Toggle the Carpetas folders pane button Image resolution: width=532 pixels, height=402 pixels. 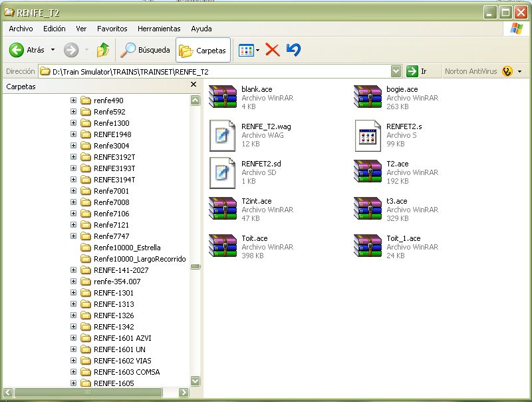click(x=203, y=50)
